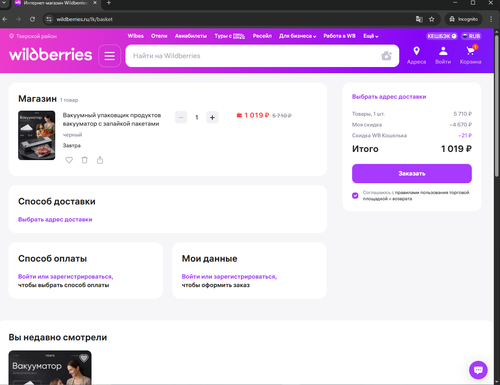Open Адреса map pin icon

tap(416, 55)
